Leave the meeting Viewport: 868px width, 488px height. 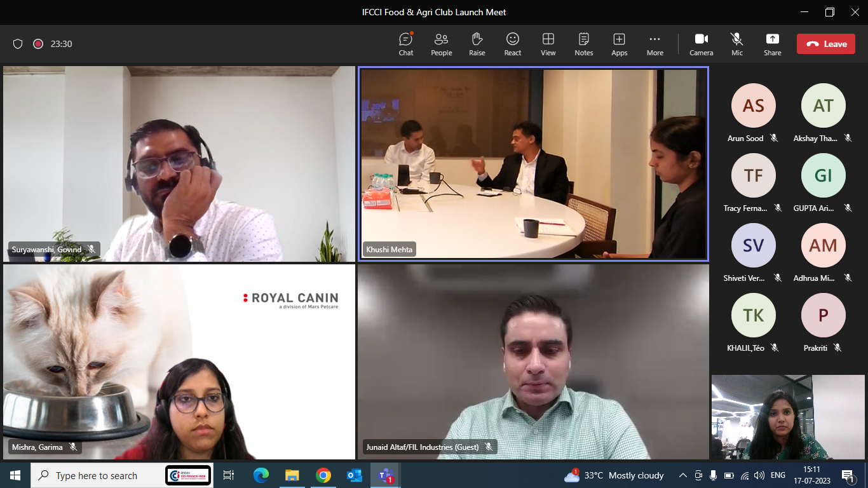(x=825, y=44)
